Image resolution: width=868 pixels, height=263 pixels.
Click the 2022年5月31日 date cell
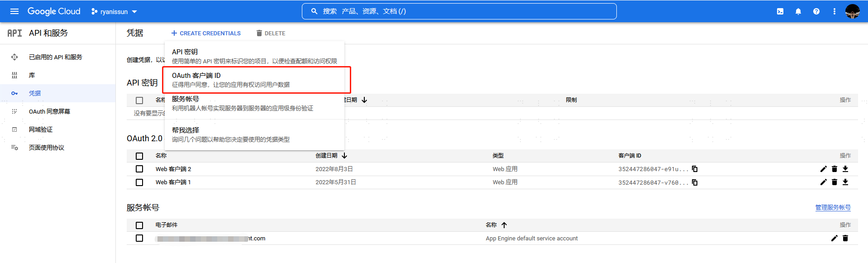tap(336, 182)
